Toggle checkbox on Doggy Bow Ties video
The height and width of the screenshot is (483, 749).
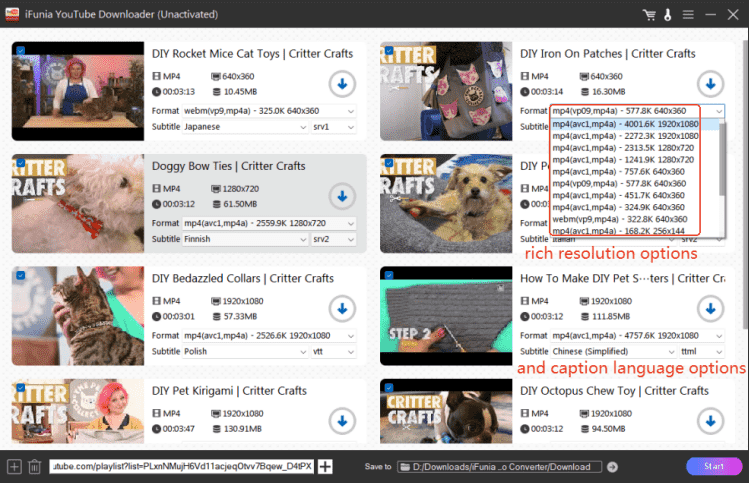click(21, 162)
